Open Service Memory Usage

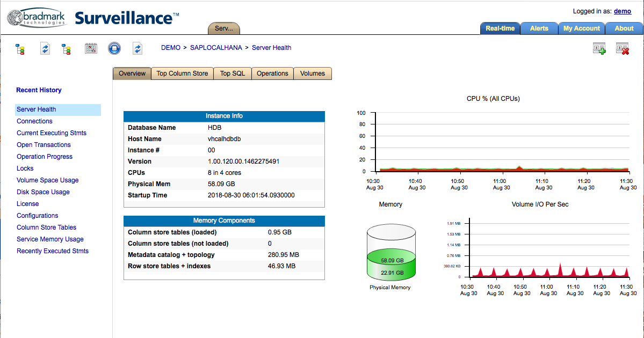coord(50,239)
